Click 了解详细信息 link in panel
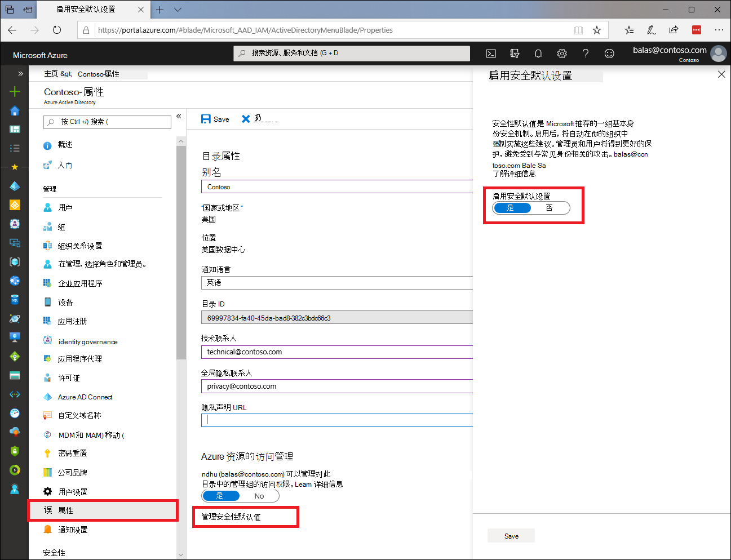Image resolution: width=731 pixels, height=560 pixels. (x=514, y=174)
